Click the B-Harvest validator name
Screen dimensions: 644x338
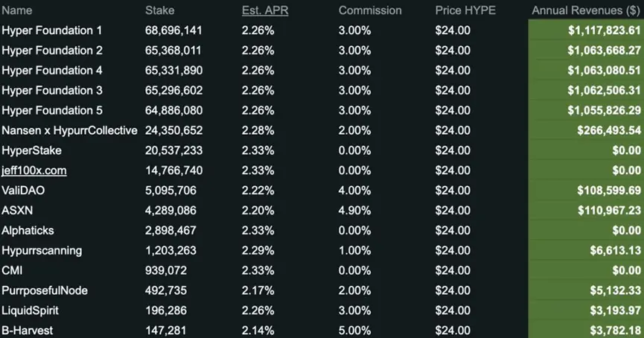(27, 331)
